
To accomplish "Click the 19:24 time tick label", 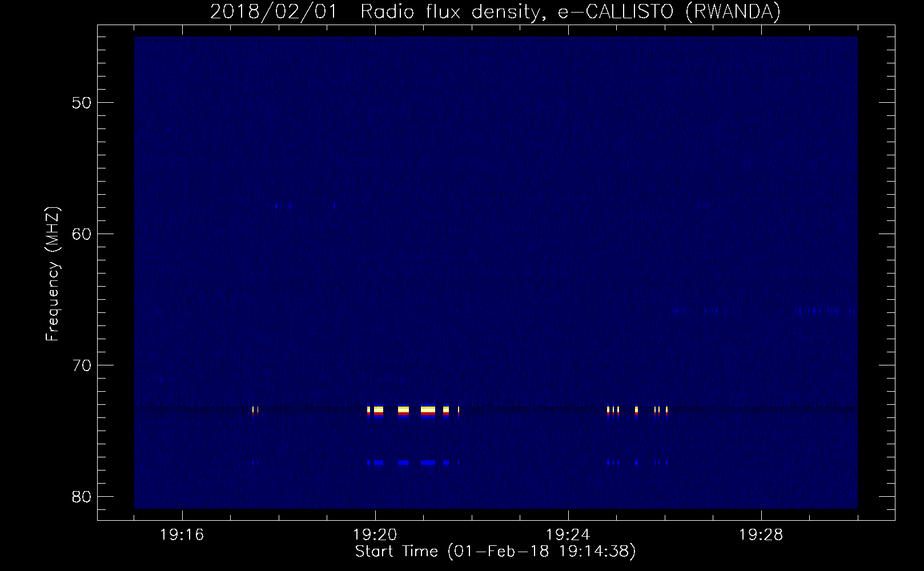I will click(x=568, y=535).
